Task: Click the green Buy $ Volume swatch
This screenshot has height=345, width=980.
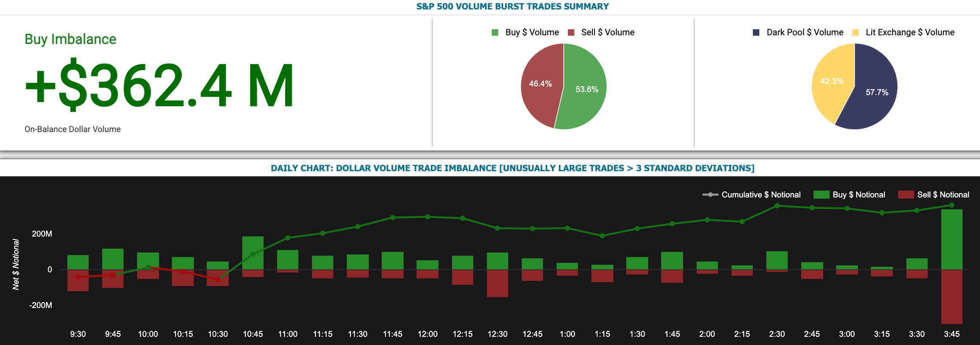Action: coord(495,32)
